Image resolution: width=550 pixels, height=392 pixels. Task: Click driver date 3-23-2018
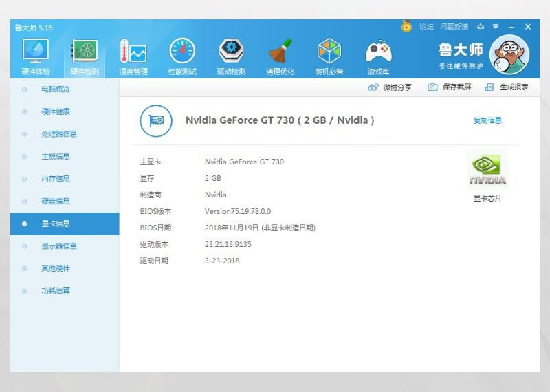coord(222,261)
